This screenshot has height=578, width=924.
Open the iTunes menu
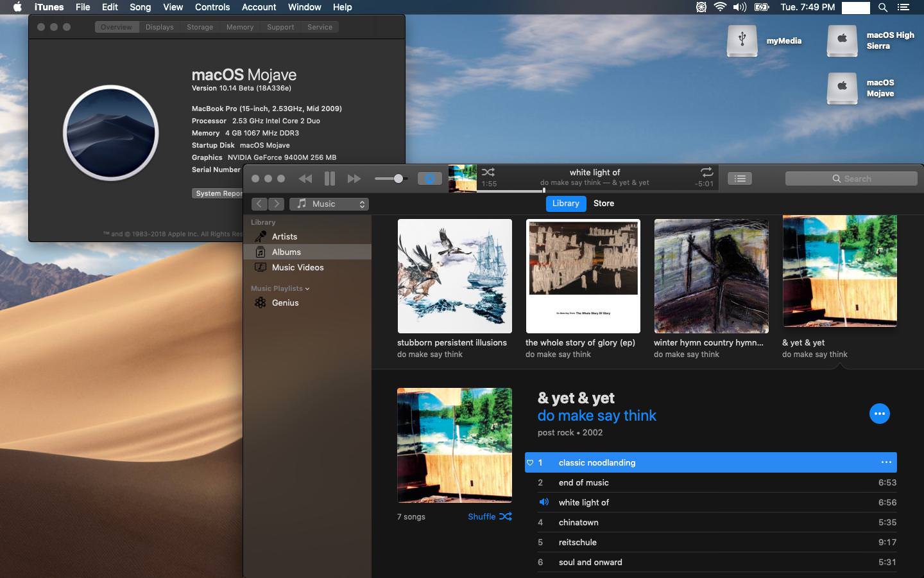49,7
